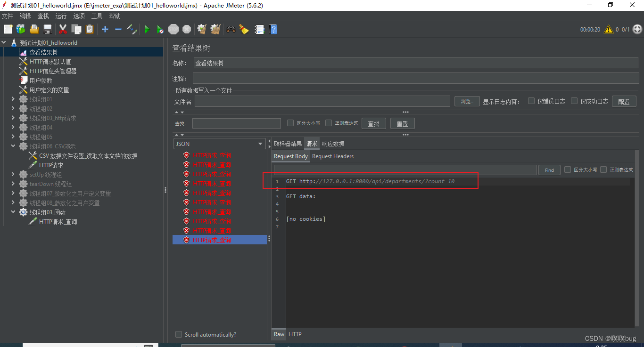Collapse the 测试计划01_helloworld root node
The image size is (644, 347).
pyautogui.click(x=4, y=42)
